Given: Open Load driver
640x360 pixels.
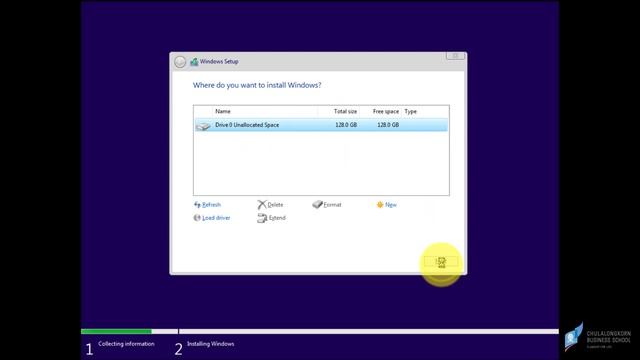Looking at the screenshot, I should click(x=212, y=218).
